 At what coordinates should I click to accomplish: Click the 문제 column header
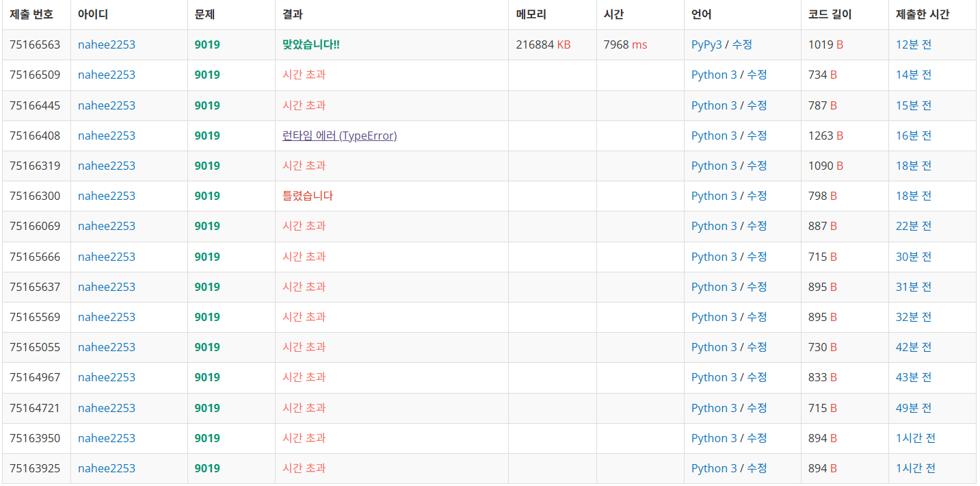205,14
